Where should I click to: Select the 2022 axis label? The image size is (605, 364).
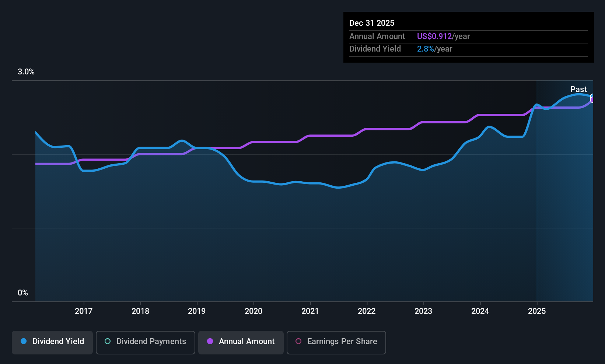(x=367, y=311)
